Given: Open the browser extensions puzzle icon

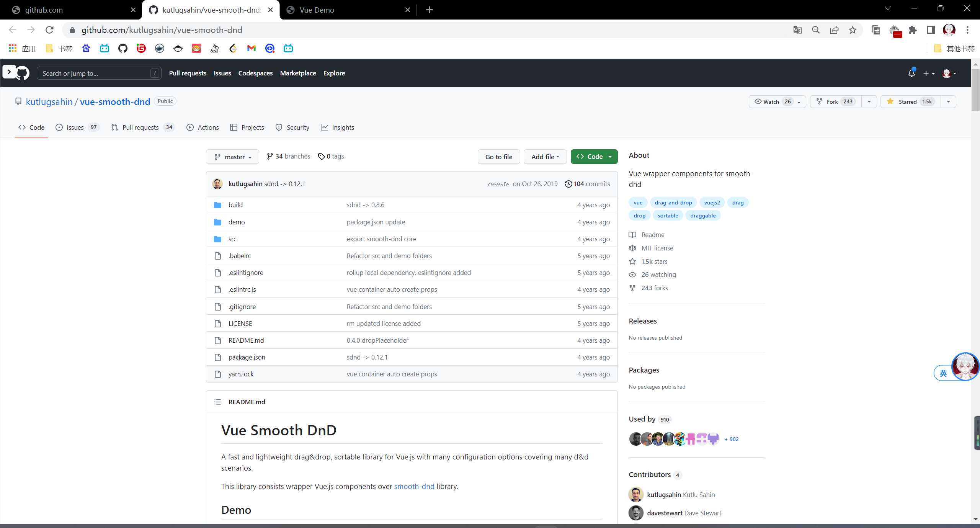Looking at the screenshot, I should click(913, 30).
